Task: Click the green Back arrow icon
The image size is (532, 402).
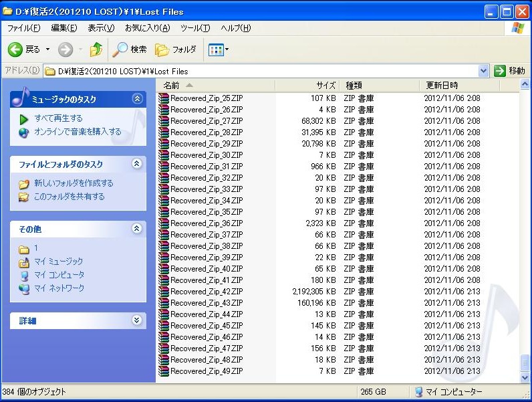Action: [x=15, y=49]
